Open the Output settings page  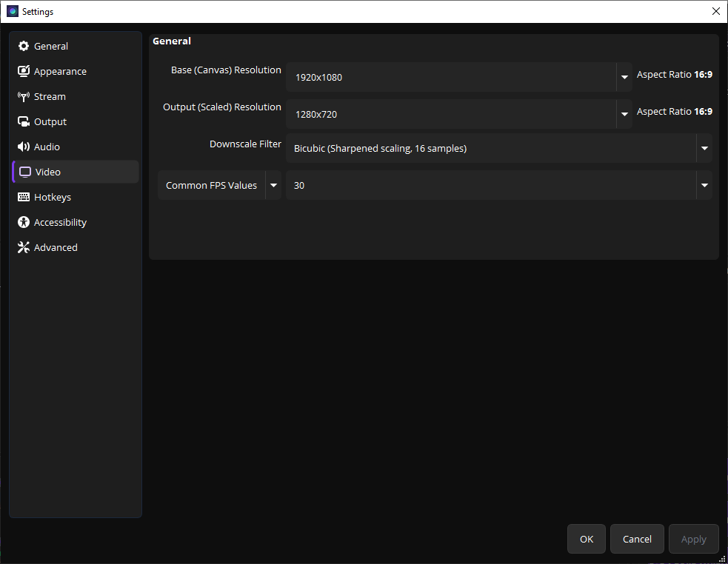[x=76, y=121]
